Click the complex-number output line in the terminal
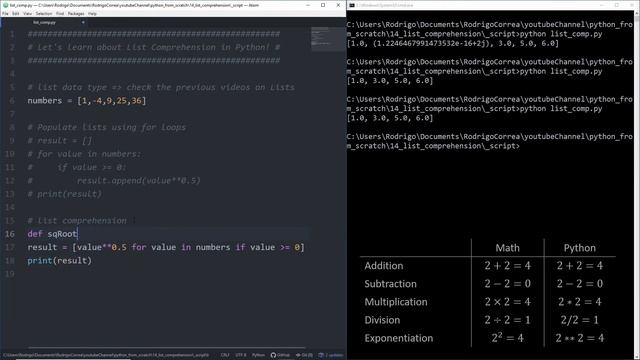Viewport: 640px width, 360px height. click(453, 43)
